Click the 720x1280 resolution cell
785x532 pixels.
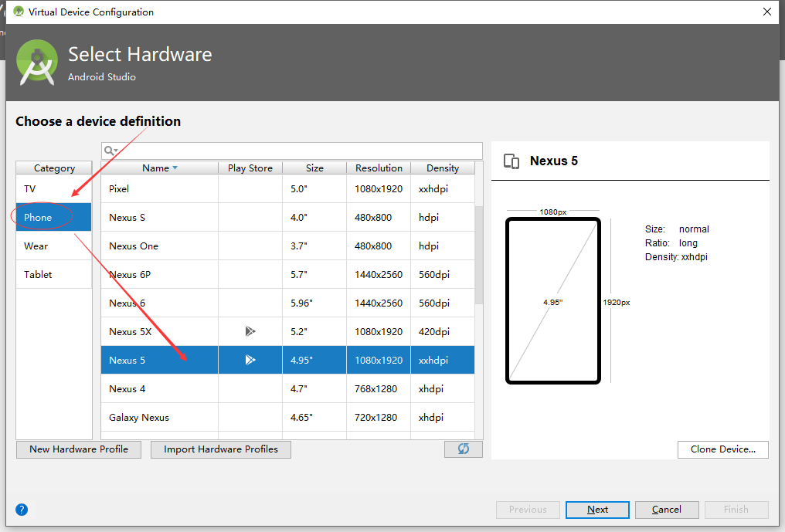[x=379, y=417]
